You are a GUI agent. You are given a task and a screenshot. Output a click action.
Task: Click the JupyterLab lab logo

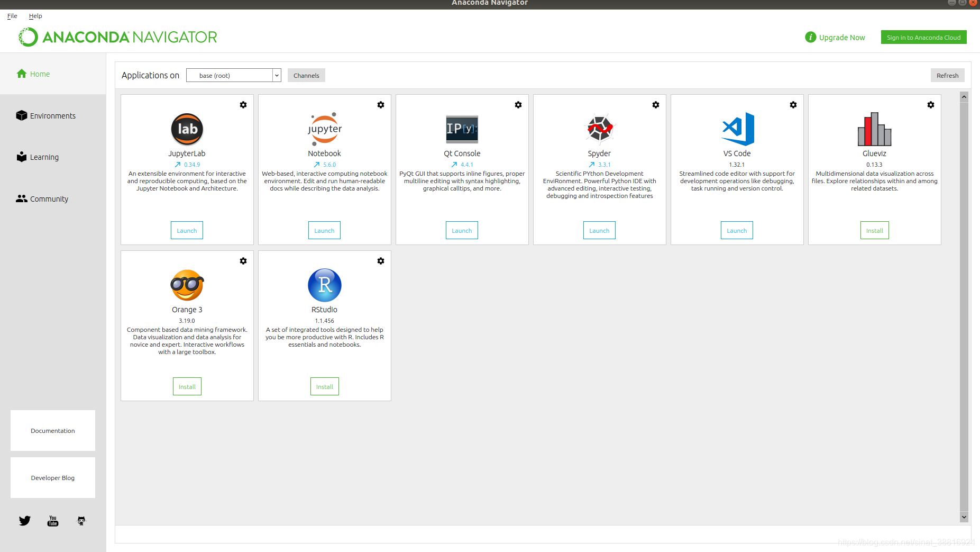[x=187, y=129]
